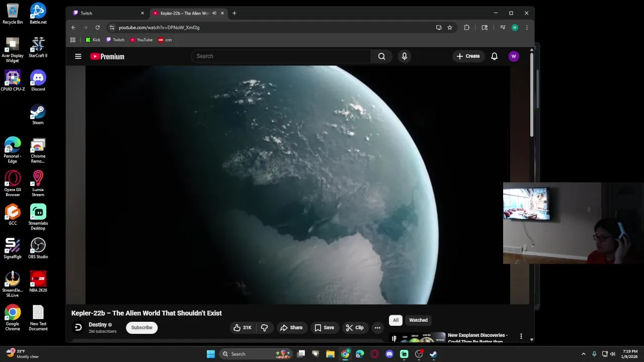Select the StarCraft II desktop shortcut
Viewport: 644px width, 362px height.
(38, 47)
